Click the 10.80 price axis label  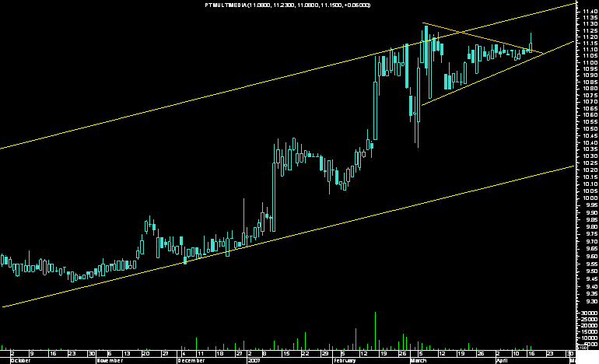click(590, 89)
